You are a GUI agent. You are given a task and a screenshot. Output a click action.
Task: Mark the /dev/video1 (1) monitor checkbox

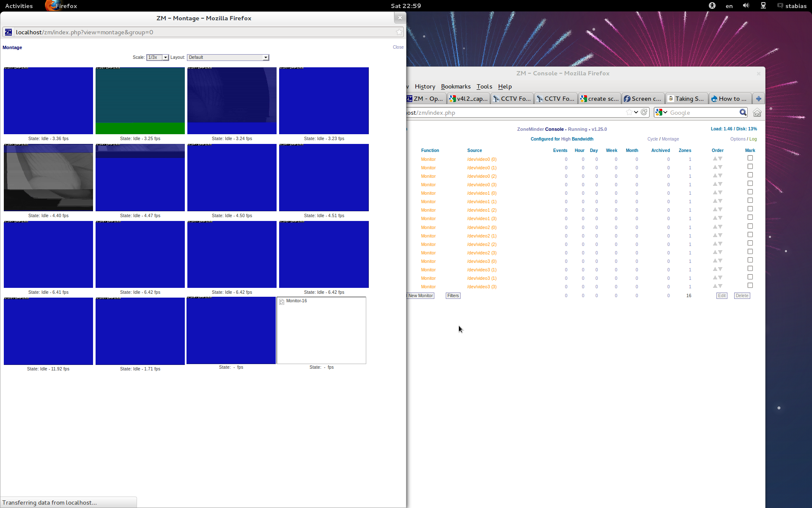750,200
